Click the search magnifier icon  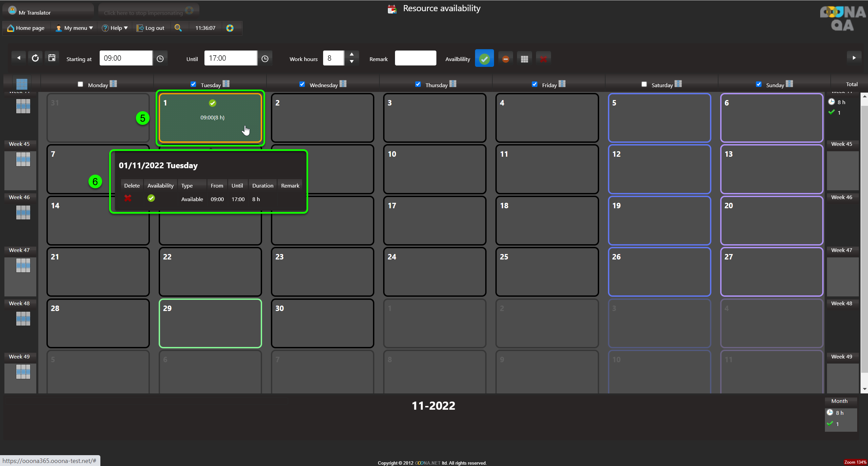(x=178, y=28)
